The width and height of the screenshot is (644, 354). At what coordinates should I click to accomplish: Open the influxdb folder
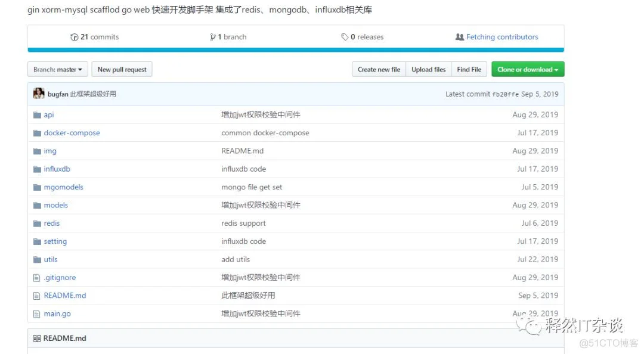tap(57, 169)
